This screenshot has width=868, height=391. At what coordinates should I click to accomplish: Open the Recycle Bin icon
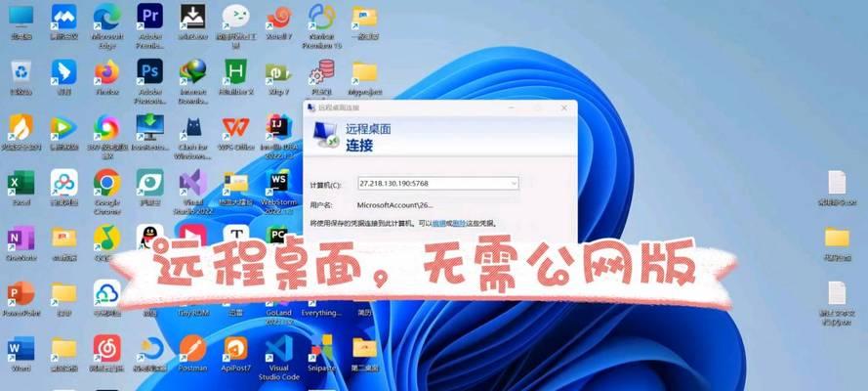(x=21, y=72)
